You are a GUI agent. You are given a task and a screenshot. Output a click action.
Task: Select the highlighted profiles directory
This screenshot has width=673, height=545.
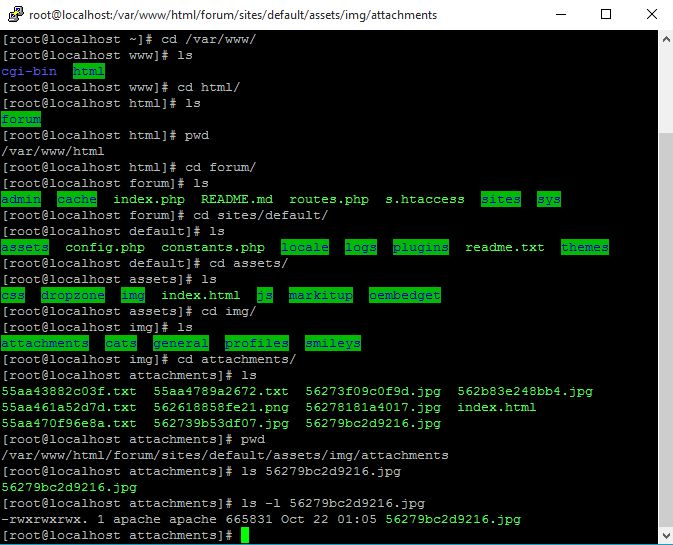click(257, 343)
